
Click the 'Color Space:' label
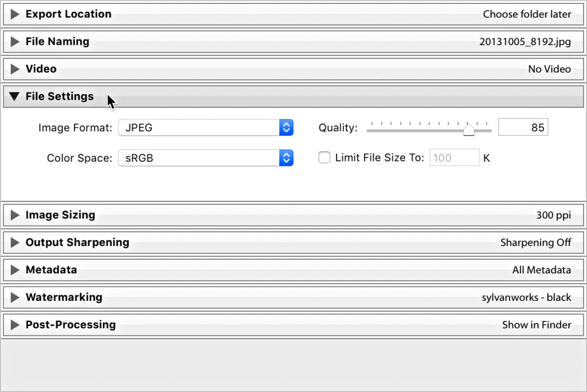point(79,158)
